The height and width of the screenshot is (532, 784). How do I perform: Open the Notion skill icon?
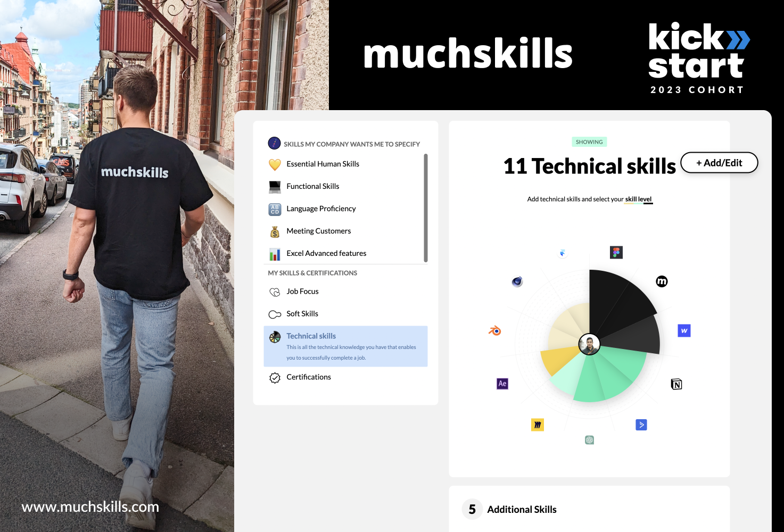[676, 384]
